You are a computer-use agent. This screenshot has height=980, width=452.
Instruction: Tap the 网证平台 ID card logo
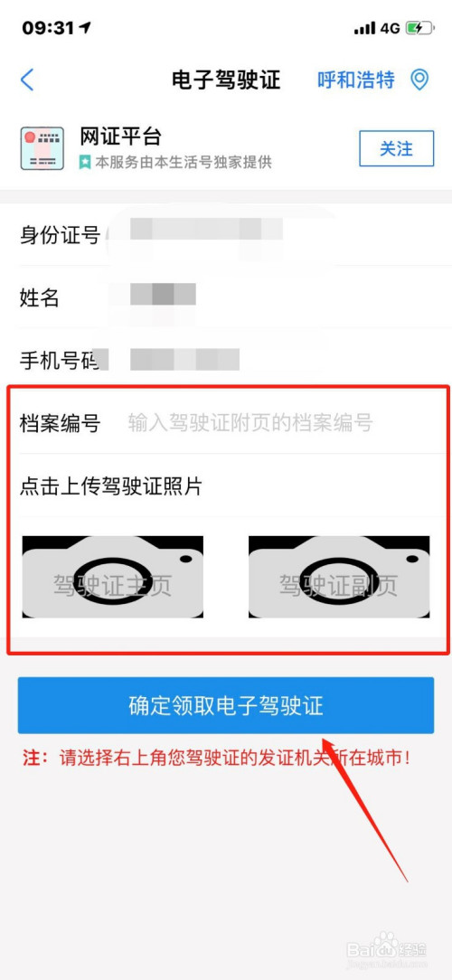42,148
